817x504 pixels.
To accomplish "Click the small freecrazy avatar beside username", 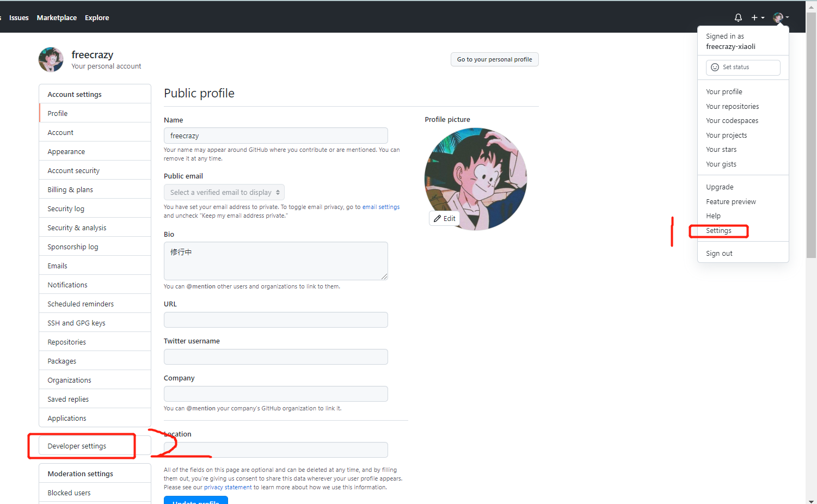I will [x=51, y=60].
